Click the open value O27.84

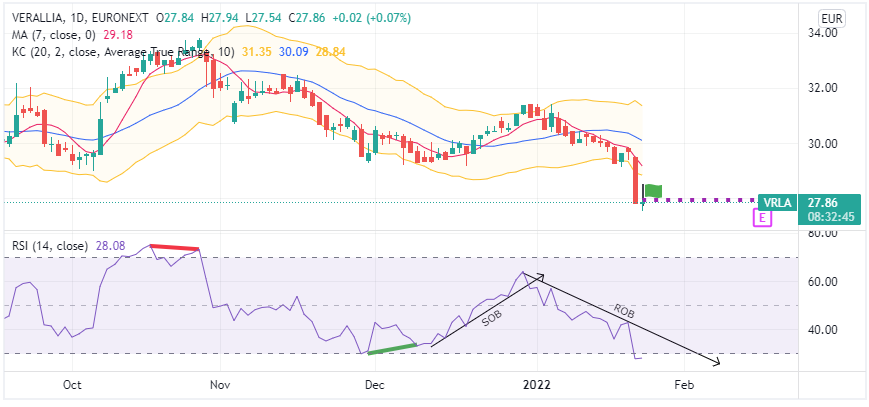click(175, 18)
